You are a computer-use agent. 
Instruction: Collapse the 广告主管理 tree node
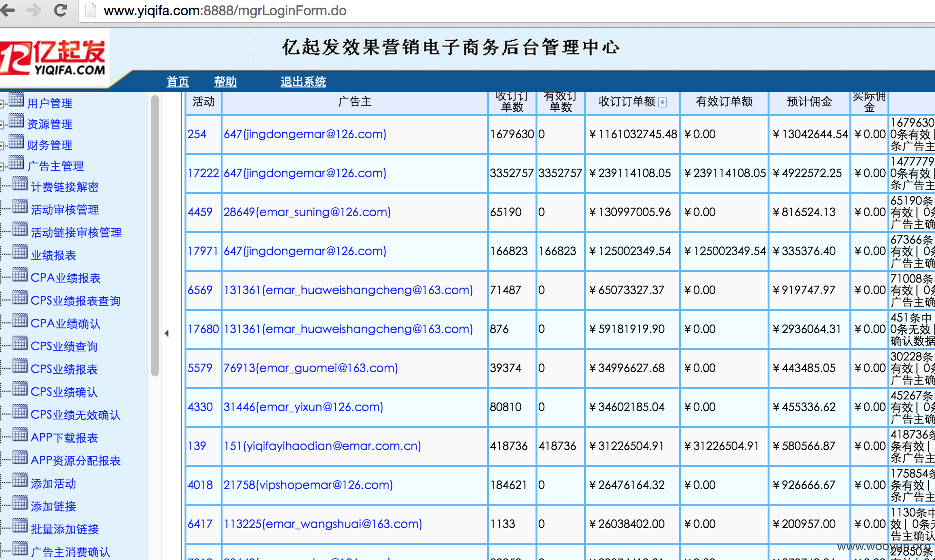2,166
